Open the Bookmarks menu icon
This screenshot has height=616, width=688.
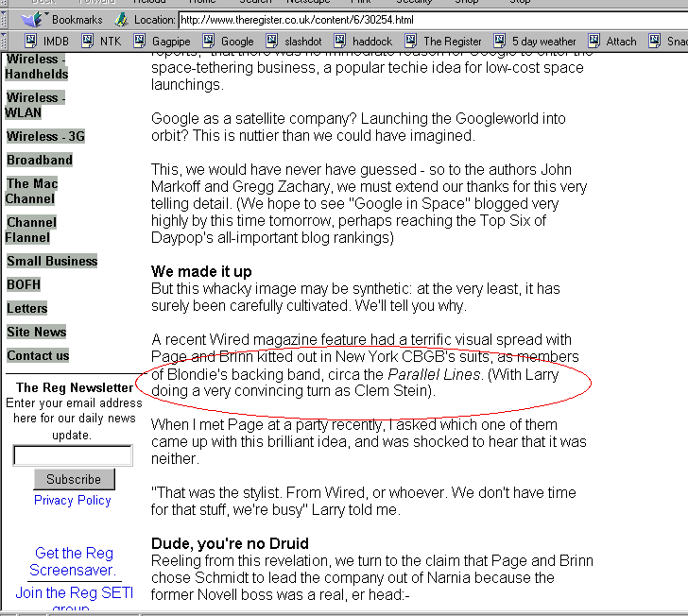32,19
